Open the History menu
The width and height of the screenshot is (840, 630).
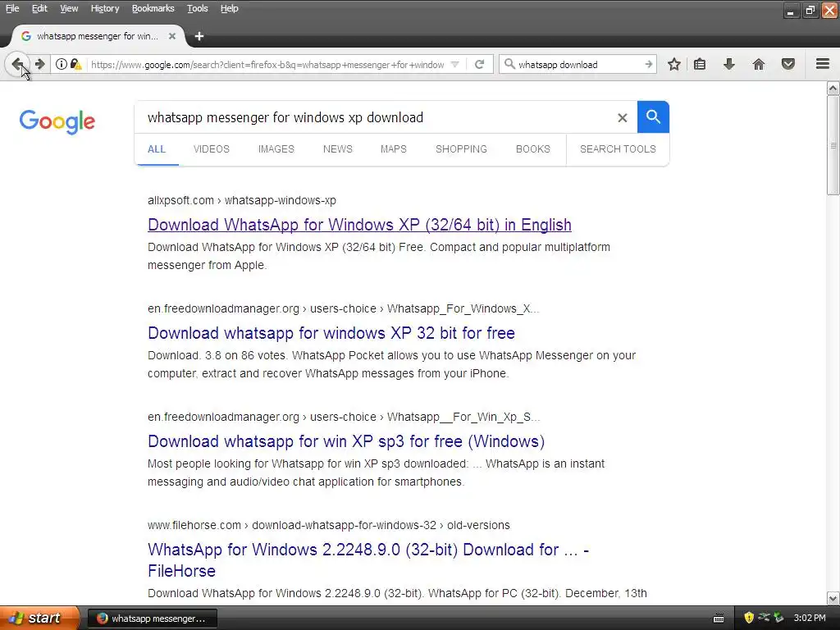point(104,8)
